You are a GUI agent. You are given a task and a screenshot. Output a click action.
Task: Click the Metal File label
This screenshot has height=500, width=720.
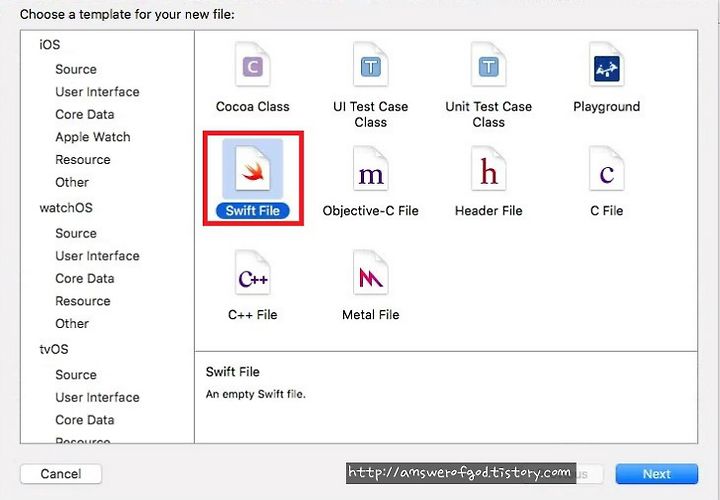click(x=371, y=315)
